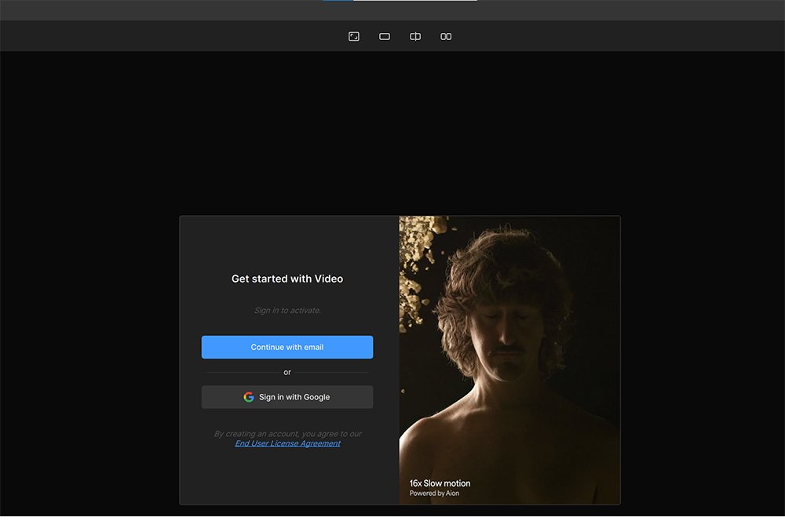Choose the original-only rectangular view icon

[x=384, y=36]
